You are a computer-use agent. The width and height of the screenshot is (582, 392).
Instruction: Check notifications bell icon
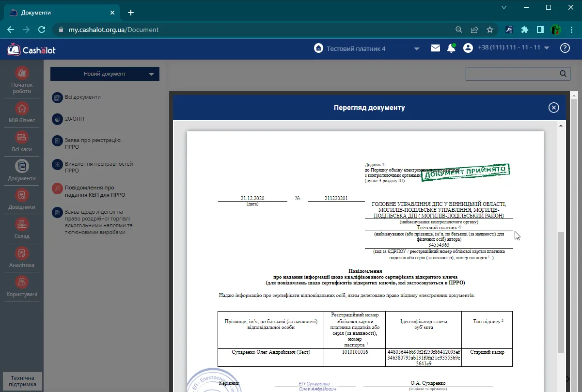coord(451,48)
